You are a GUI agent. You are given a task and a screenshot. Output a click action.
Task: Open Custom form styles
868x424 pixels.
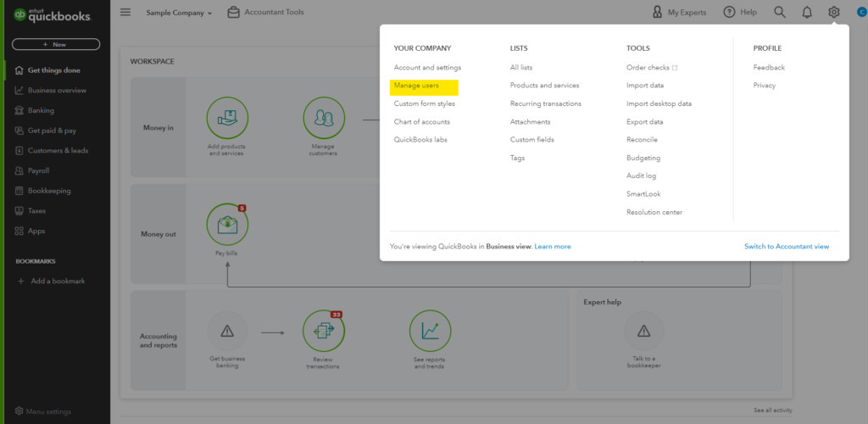pos(425,103)
